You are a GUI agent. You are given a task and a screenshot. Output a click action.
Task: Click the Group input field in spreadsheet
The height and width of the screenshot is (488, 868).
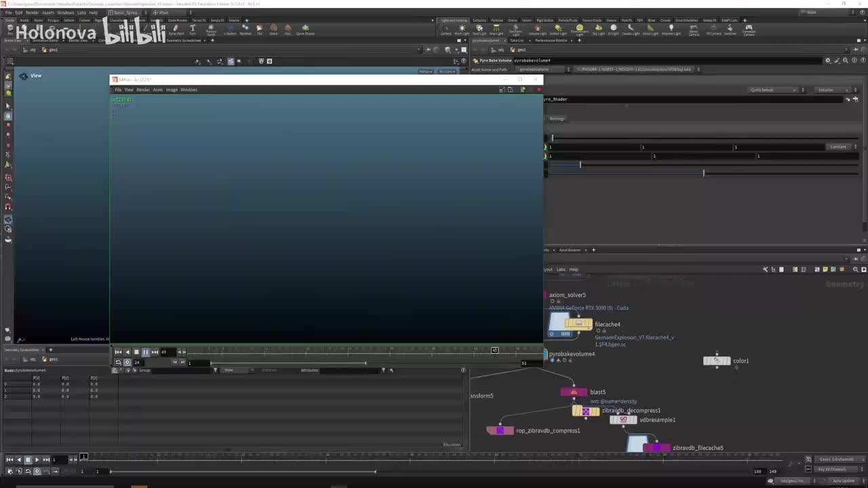click(x=180, y=370)
